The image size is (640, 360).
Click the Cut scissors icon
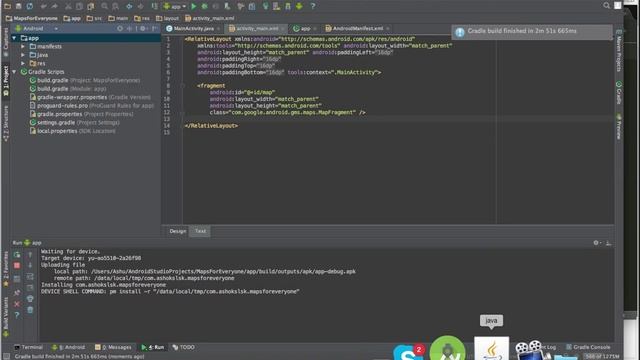point(68,6)
